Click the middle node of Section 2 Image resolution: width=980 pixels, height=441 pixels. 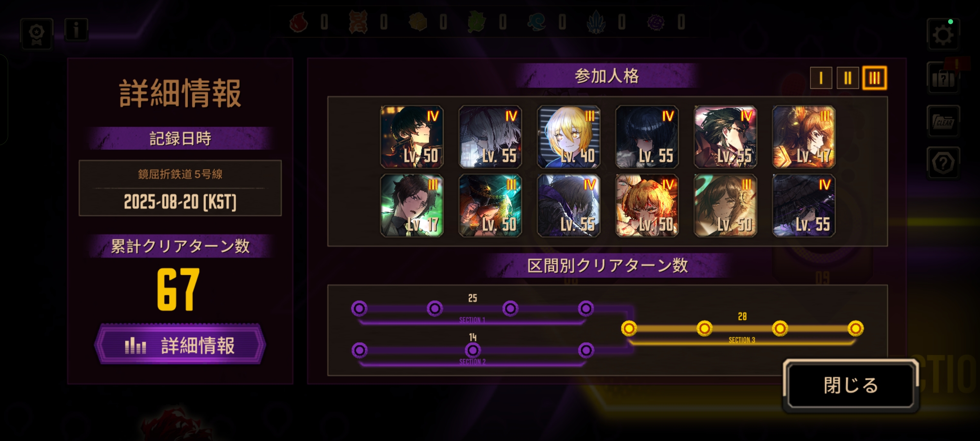coord(473,350)
